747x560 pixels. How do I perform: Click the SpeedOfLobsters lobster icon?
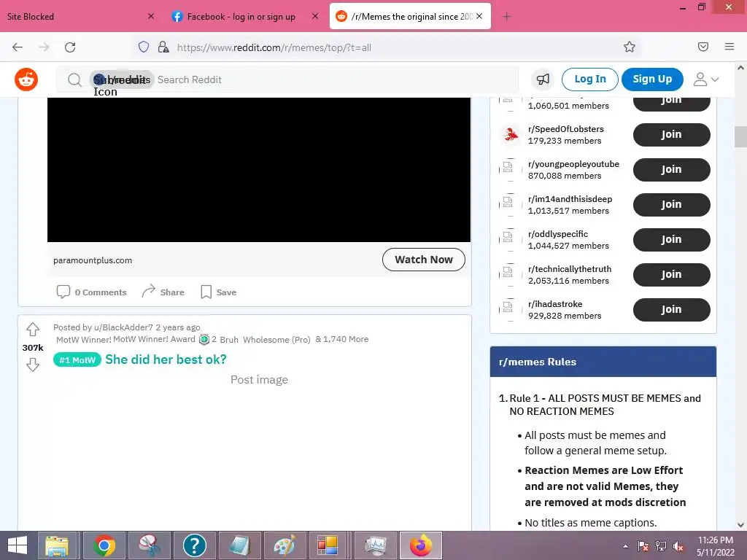click(x=511, y=135)
